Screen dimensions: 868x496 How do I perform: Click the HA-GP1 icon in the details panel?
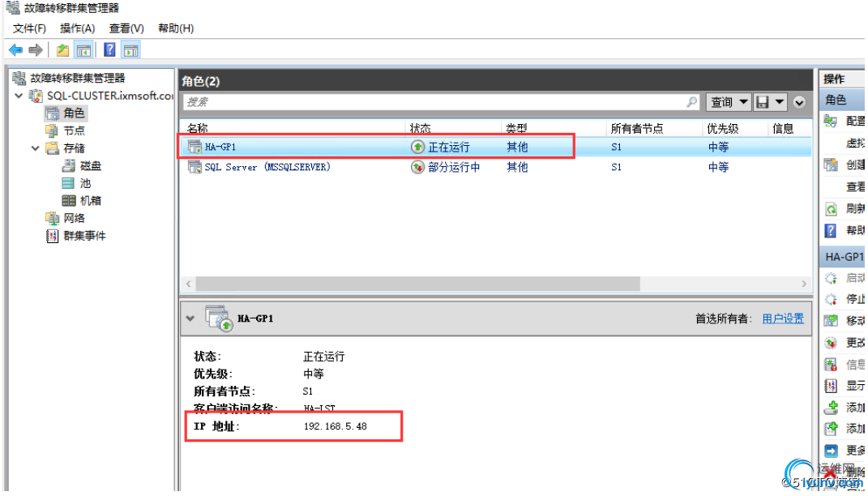click(x=219, y=319)
